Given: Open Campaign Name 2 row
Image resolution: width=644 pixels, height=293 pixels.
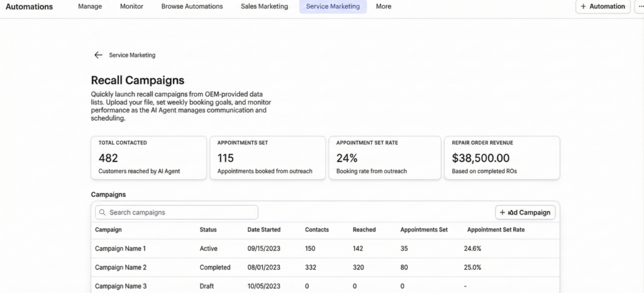Looking at the screenshot, I should point(120,267).
